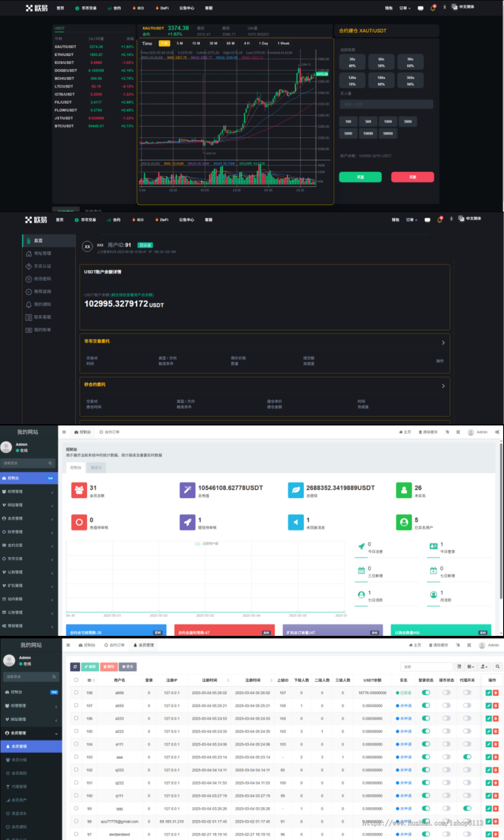Click the 已实名用户 green icon
This screenshot has height=840, width=504.
pos(404,522)
